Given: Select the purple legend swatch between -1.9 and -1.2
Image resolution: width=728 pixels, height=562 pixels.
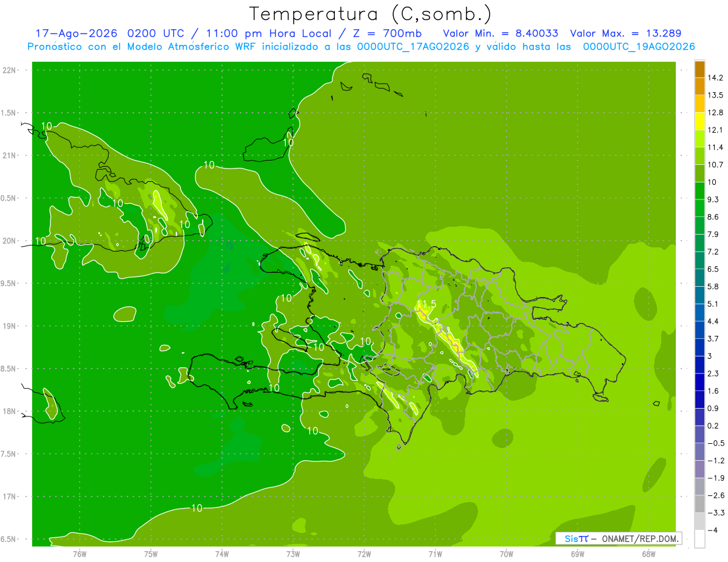Looking at the screenshot, I should (699, 469).
